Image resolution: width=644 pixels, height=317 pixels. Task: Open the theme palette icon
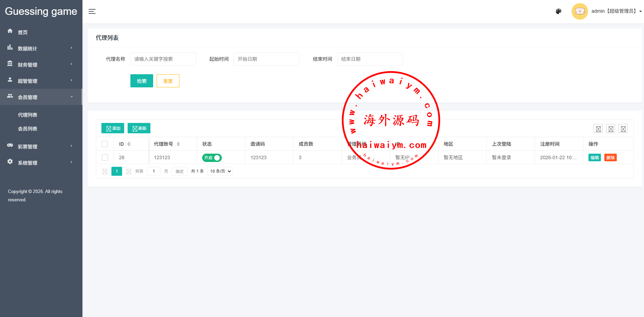[x=558, y=11]
